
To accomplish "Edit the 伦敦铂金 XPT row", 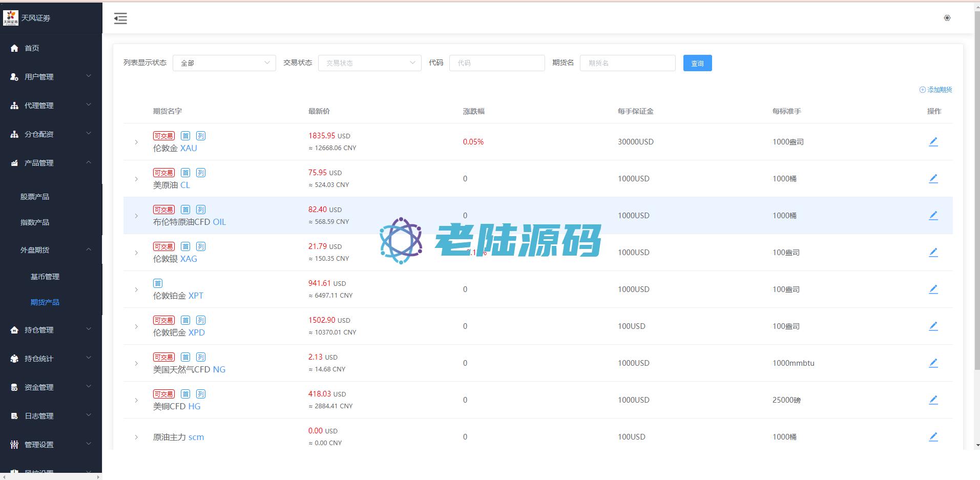I will coord(933,289).
